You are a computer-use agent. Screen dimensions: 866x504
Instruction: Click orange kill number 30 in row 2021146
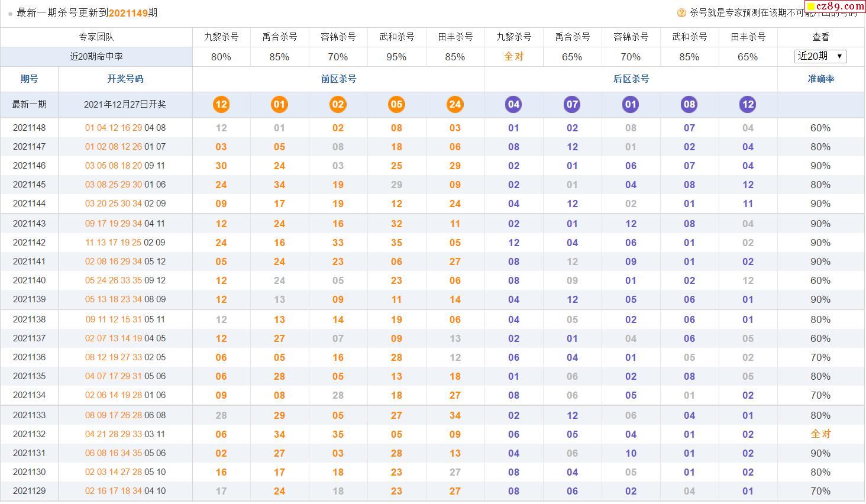(x=221, y=166)
